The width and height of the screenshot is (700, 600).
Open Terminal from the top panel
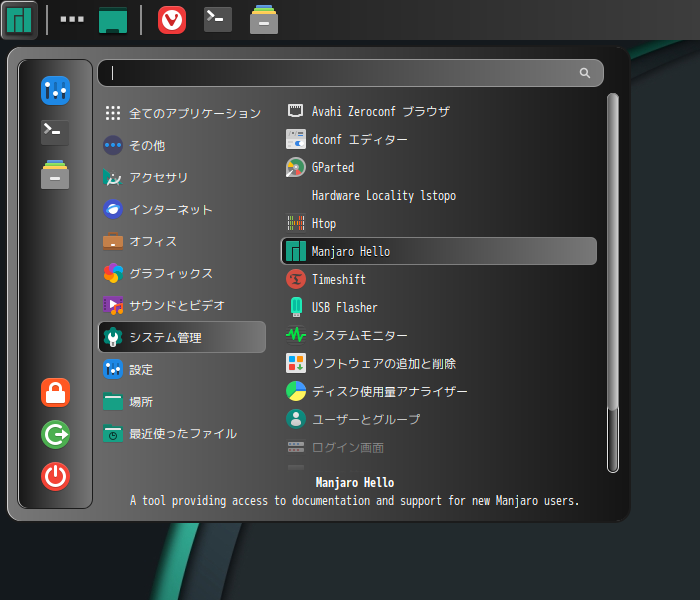coord(218,19)
